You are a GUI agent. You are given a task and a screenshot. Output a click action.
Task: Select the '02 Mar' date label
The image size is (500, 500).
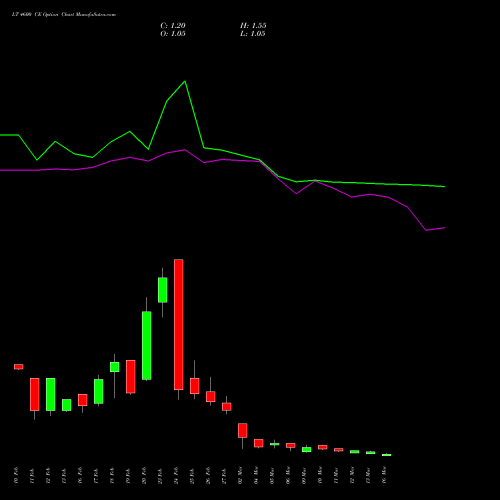click(241, 475)
